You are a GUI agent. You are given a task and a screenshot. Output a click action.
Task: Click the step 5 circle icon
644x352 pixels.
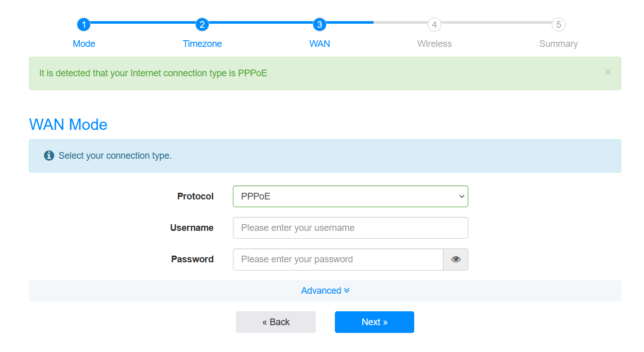[x=558, y=24]
